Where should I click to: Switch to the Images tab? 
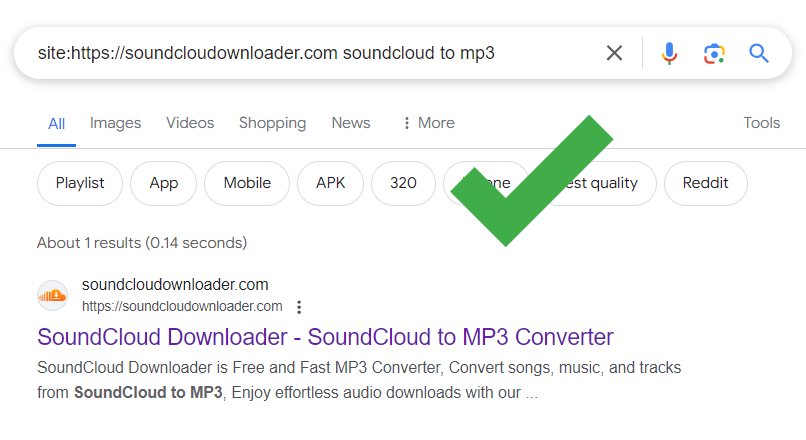[115, 123]
